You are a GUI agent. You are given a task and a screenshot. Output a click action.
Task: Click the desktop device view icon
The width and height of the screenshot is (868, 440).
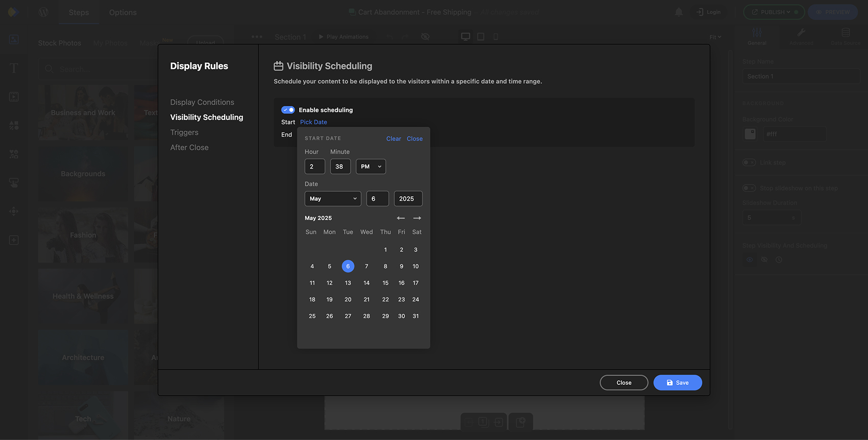[466, 37]
